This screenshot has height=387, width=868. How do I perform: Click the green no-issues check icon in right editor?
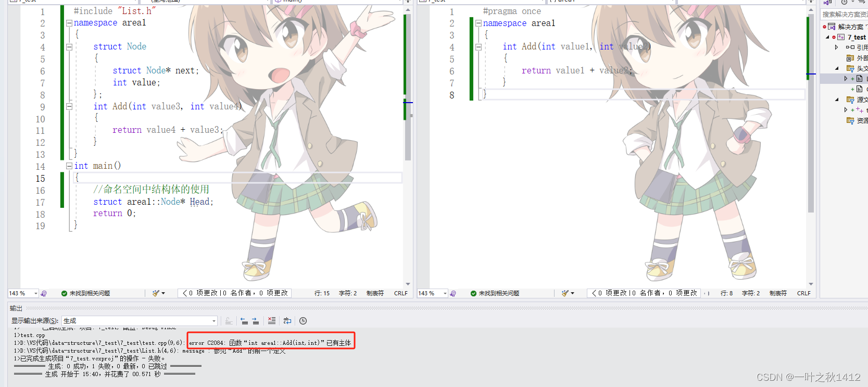pyautogui.click(x=473, y=293)
